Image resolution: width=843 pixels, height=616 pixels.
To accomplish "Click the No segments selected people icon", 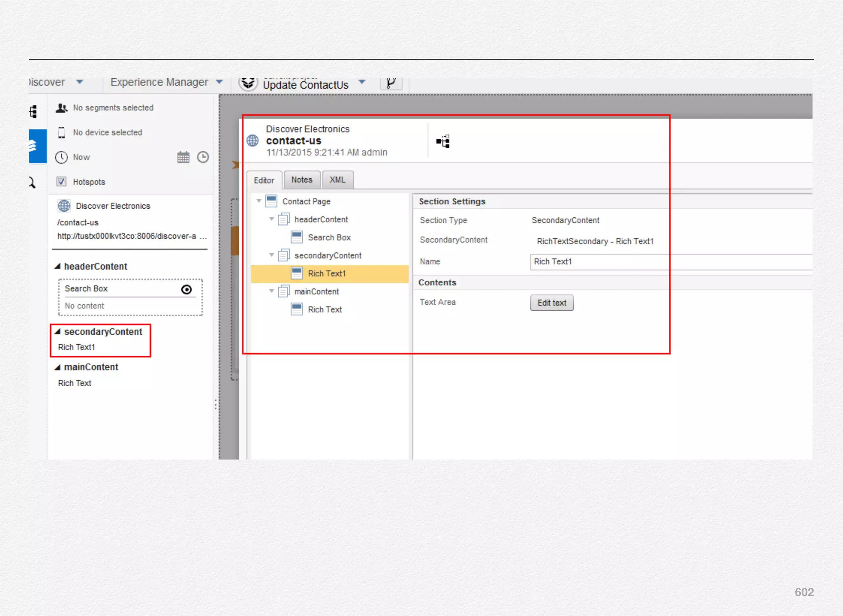I will pyautogui.click(x=62, y=108).
